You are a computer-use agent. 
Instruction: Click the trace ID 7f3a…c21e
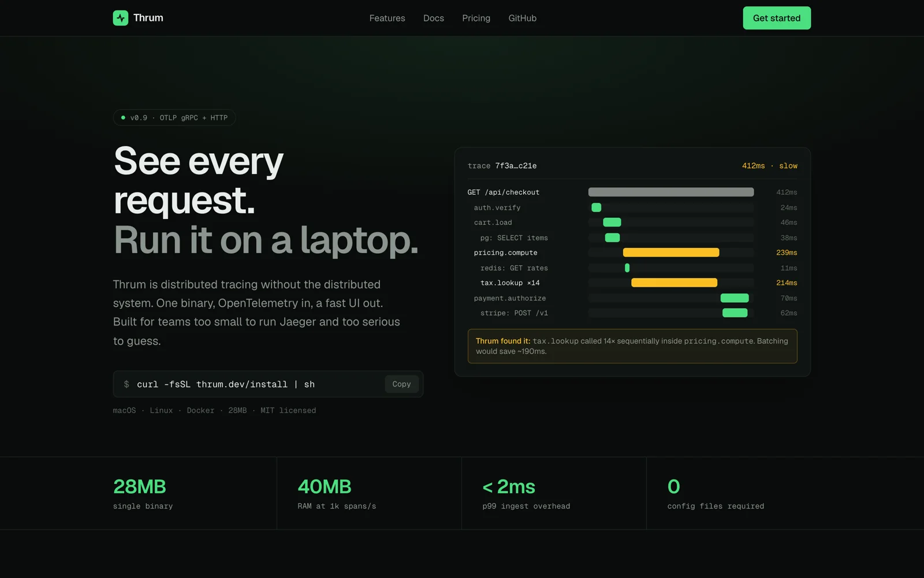pos(516,166)
